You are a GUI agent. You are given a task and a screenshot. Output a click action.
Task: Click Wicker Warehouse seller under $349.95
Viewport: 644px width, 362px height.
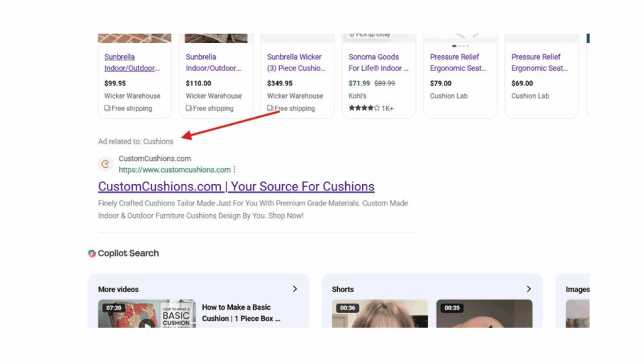[295, 96]
